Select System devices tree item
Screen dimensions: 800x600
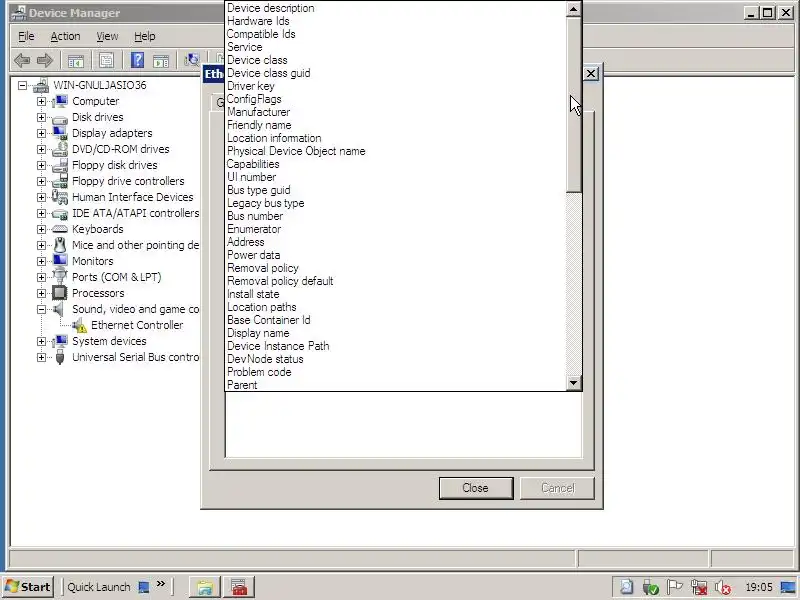pos(109,341)
